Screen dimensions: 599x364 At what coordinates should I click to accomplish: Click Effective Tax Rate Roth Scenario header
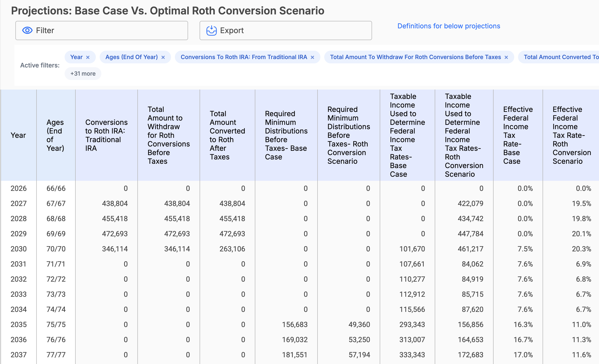(x=571, y=135)
